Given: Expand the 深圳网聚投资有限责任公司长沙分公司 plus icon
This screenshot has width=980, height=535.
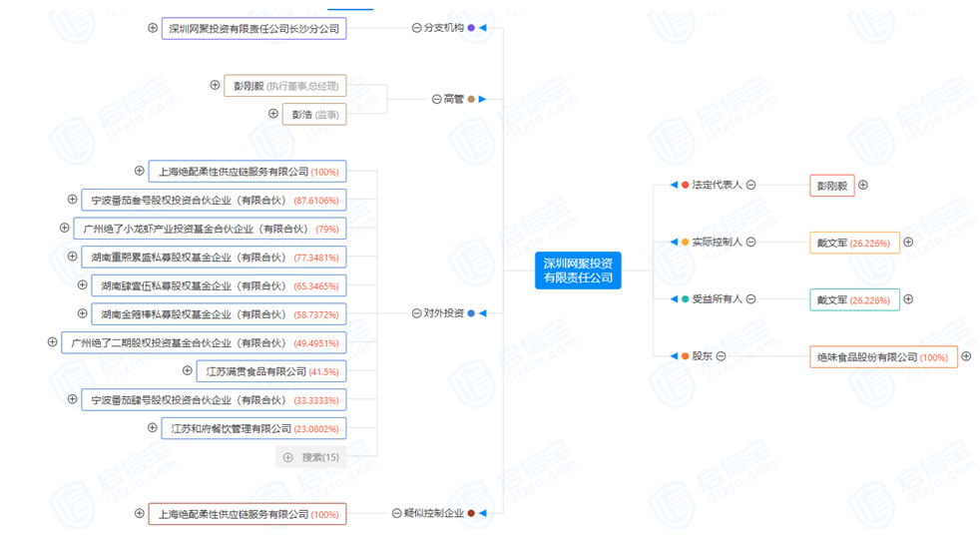Looking at the screenshot, I should 153,28.
